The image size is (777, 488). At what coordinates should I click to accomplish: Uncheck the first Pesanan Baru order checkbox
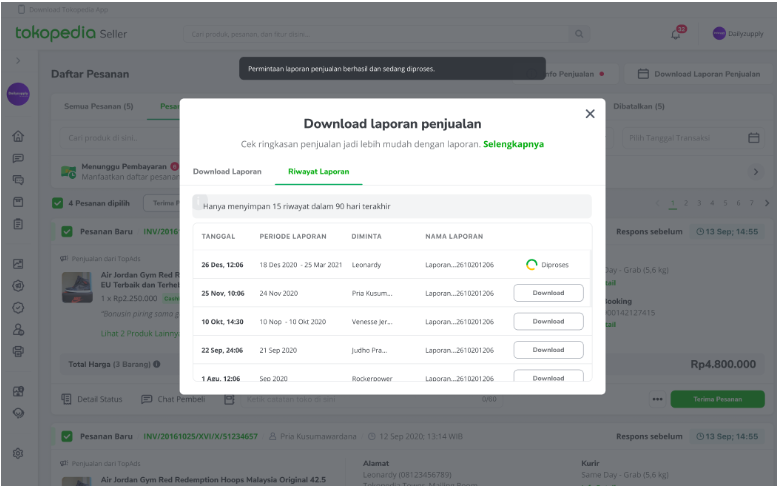click(x=67, y=232)
